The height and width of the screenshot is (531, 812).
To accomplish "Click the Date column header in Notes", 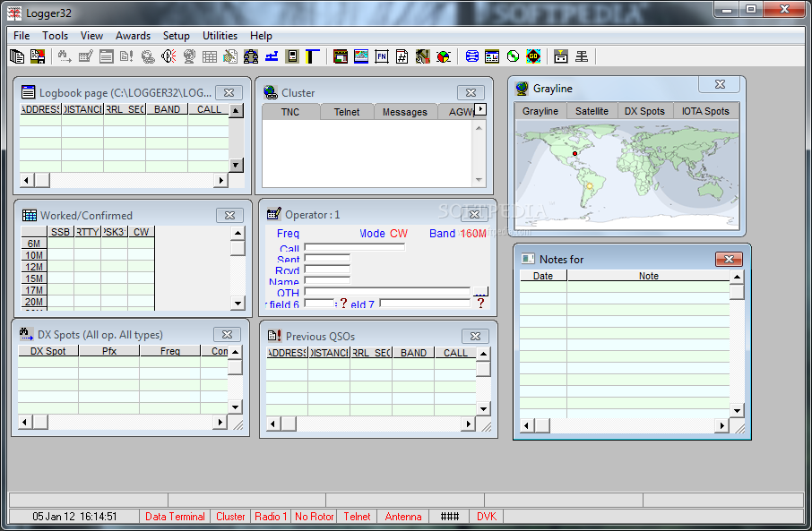I will 543,276.
